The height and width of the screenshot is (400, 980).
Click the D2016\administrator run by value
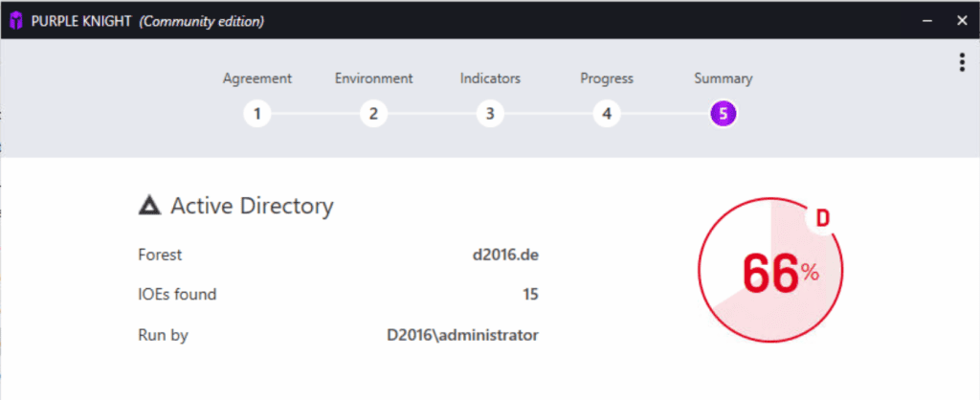point(462,335)
